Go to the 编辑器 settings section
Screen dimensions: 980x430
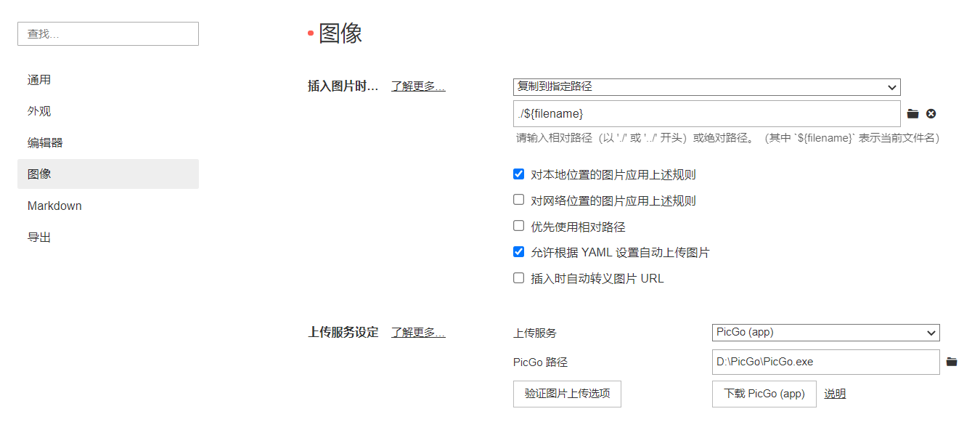click(45, 142)
